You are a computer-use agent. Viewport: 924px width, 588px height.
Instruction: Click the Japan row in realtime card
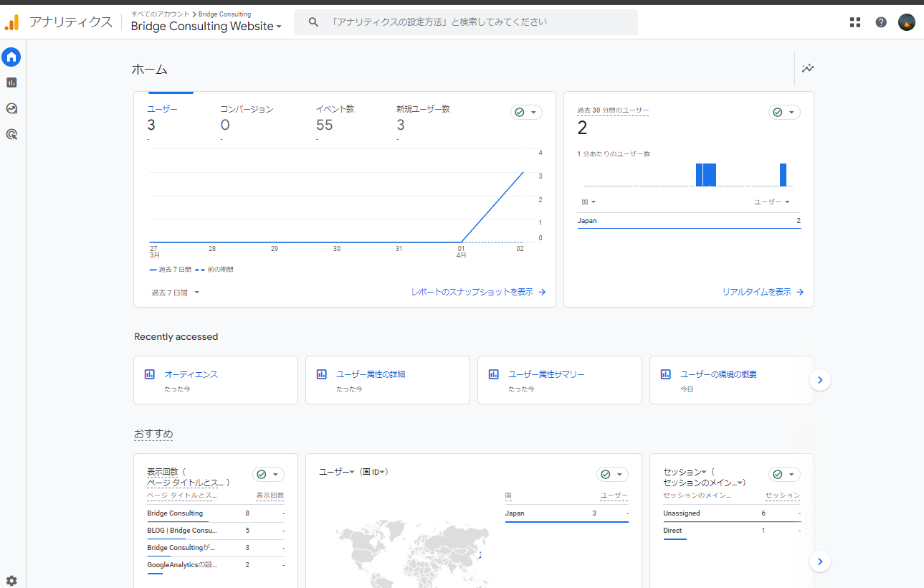click(x=689, y=221)
